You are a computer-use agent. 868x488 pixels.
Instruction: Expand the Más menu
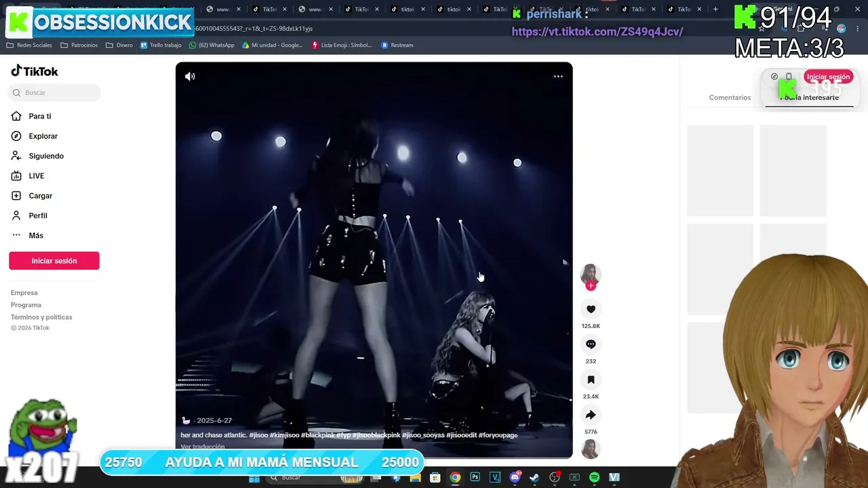click(36, 236)
